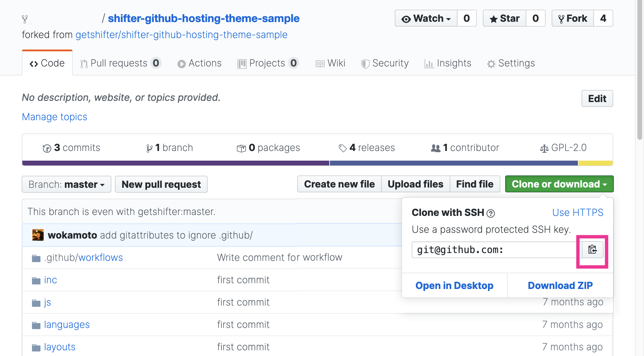Open the shifter-github-hosting-theme-sample repository title link

pos(204,18)
